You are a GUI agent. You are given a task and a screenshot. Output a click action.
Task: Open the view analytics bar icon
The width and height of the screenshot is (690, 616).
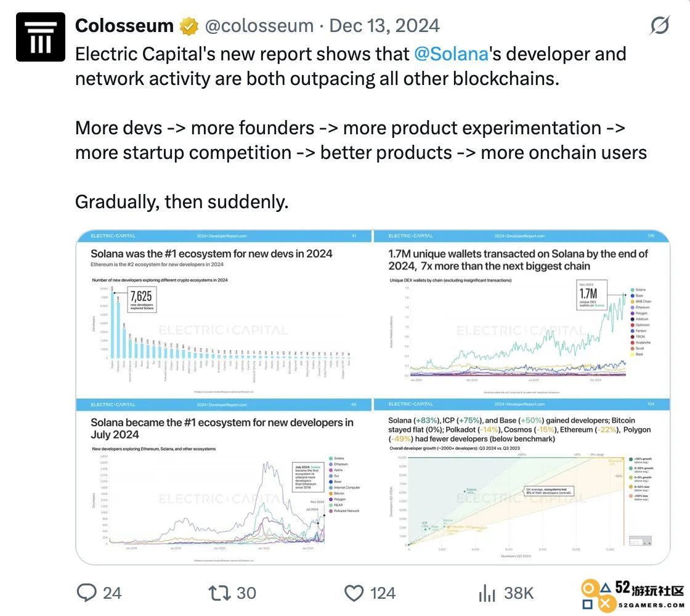point(487,593)
